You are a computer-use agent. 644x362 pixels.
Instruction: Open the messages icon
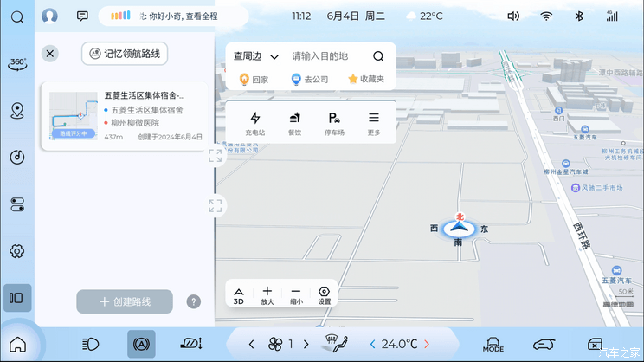82,16
